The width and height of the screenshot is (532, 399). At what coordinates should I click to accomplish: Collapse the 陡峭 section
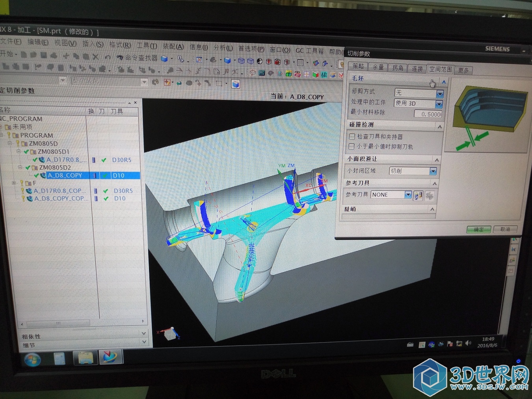pyautogui.click(x=432, y=209)
